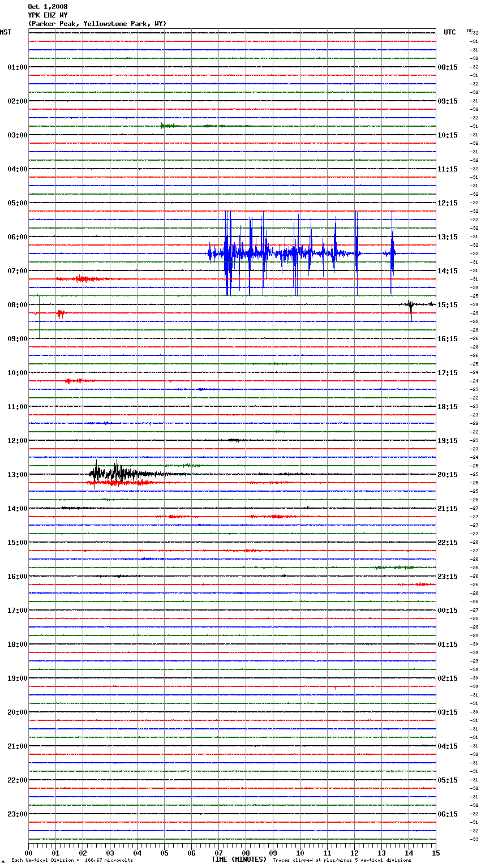Click the '18:15' UTC time label
Viewport: 481px width, 868px height.
point(448,407)
